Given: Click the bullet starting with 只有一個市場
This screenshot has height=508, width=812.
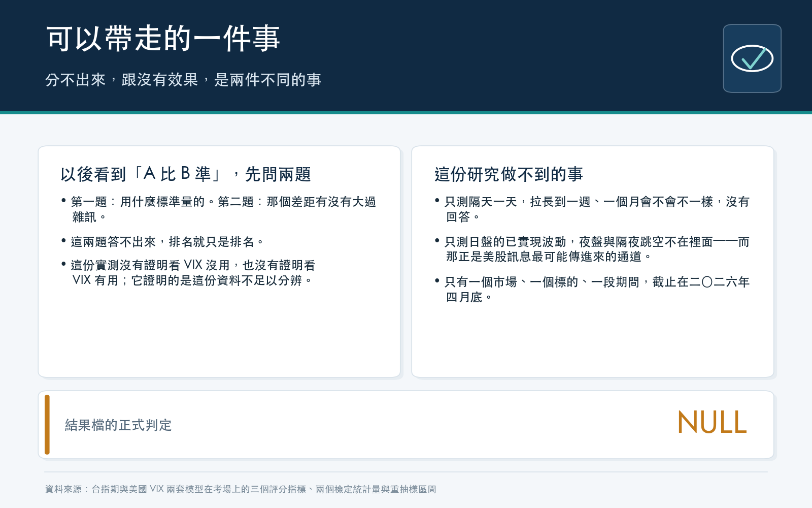Looking at the screenshot, I should pos(592,290).
